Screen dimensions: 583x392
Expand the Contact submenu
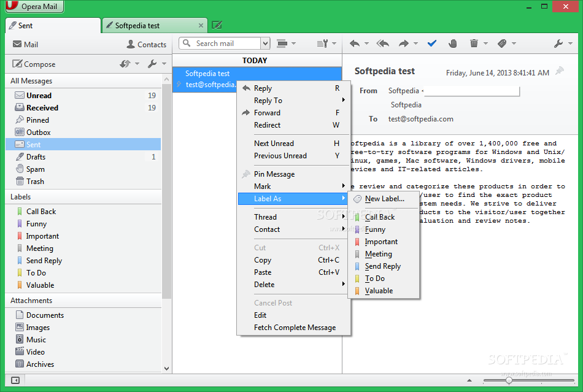pyautogui.click(x=294, y=229)
